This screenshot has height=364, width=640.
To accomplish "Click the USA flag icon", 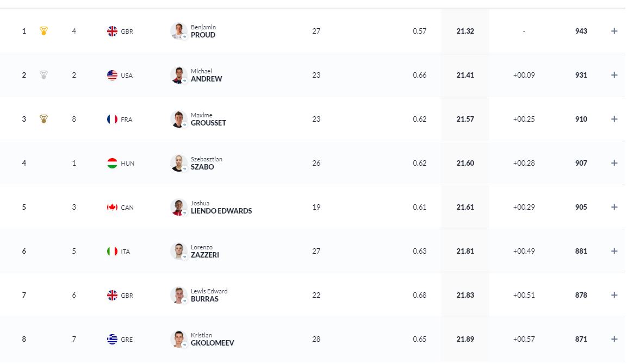I will (112, 75).
